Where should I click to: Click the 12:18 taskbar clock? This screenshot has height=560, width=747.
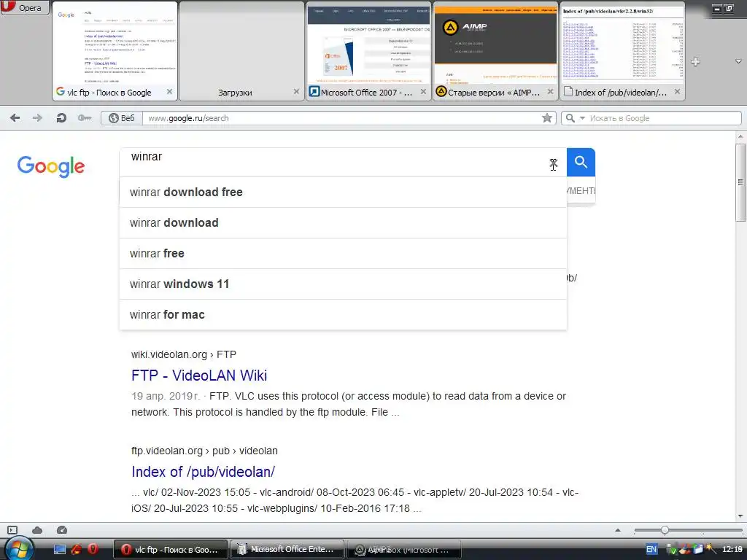(732, 550)
